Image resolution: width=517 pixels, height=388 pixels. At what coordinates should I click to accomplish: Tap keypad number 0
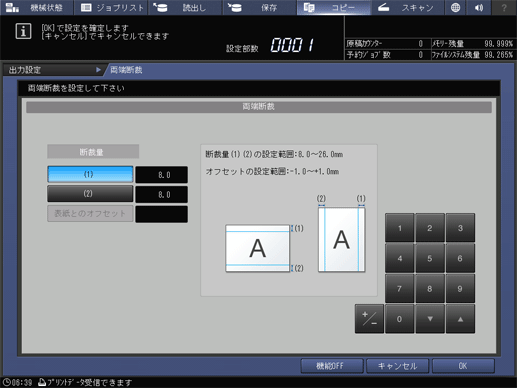400,319
